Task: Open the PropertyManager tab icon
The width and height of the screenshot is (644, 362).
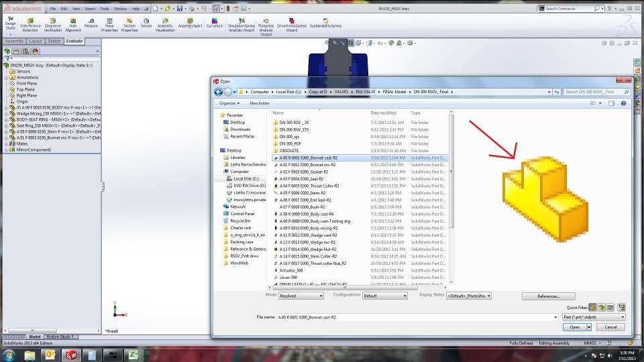Action: [16, 52]
